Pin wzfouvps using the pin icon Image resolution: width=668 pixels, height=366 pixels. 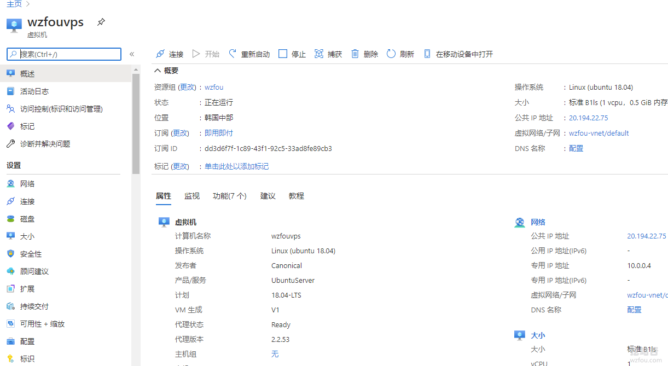(x=101, y=22)
